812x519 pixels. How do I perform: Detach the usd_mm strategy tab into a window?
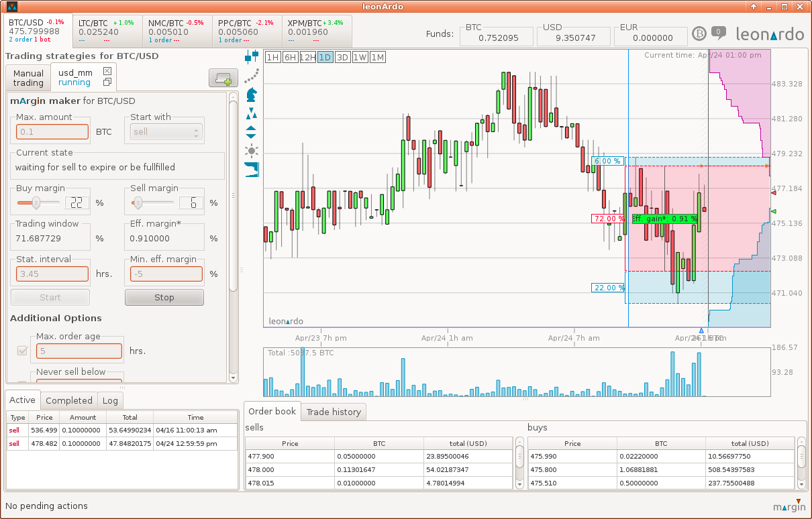107,82
